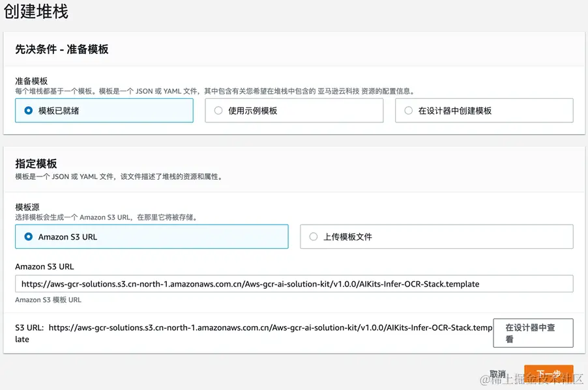
Task: Click the "Amazon S3 URL" field label
Action: click(x=44, y=266)
